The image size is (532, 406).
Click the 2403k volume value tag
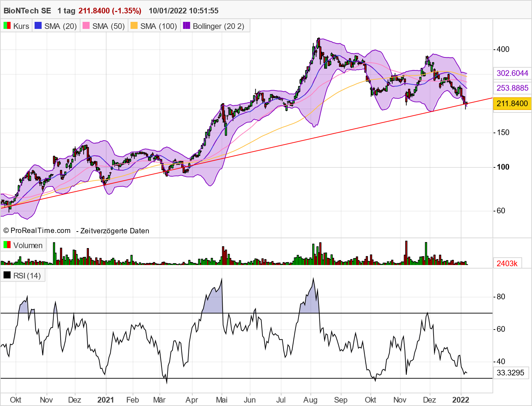click(x=507, y=263)
